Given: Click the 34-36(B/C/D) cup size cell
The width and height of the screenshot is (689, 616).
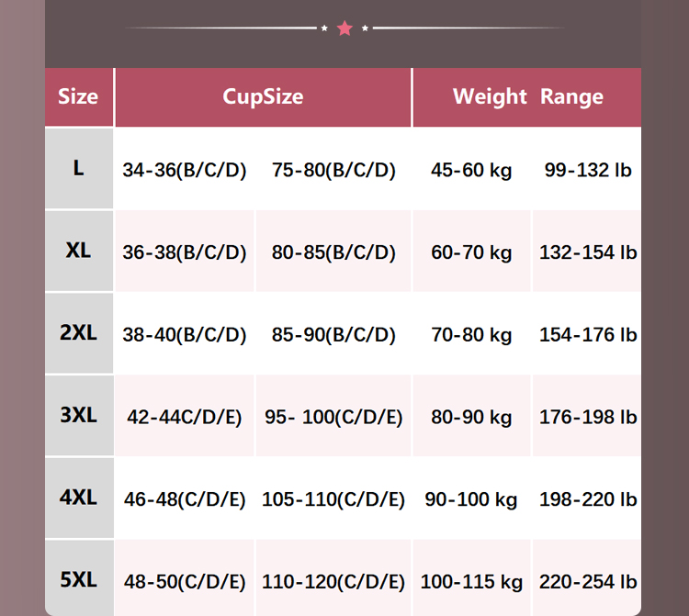Looking at the screenshot, I should 185,170.
